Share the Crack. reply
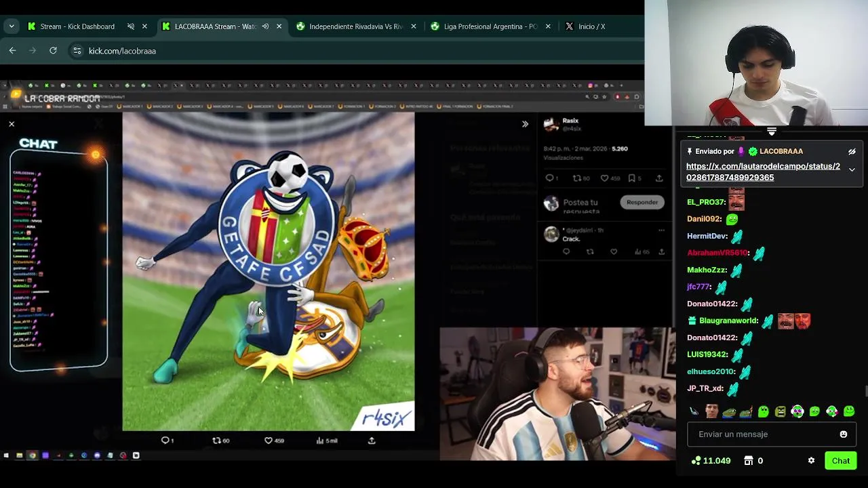This screenshot has width=868, height=488. (661, 251)
